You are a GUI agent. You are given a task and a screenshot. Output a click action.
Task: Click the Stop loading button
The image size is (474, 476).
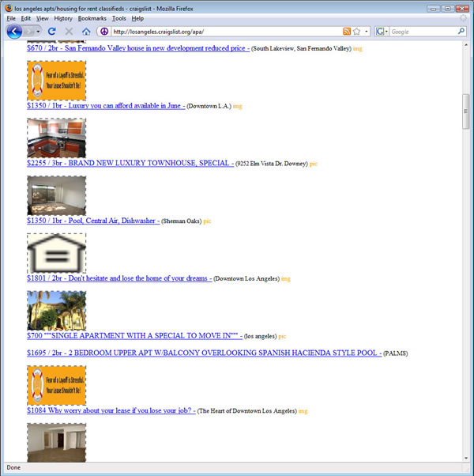pos(69,32)
